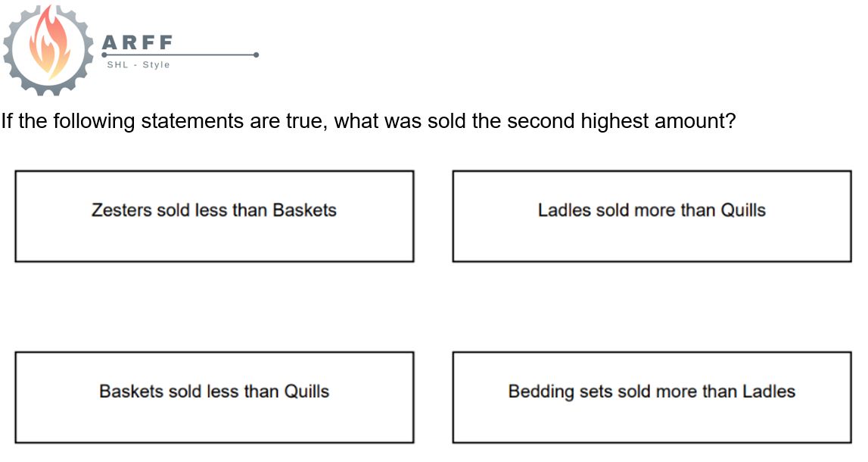
Task: Click the dot ending the logo underline
Action: [x=256, y=55]
